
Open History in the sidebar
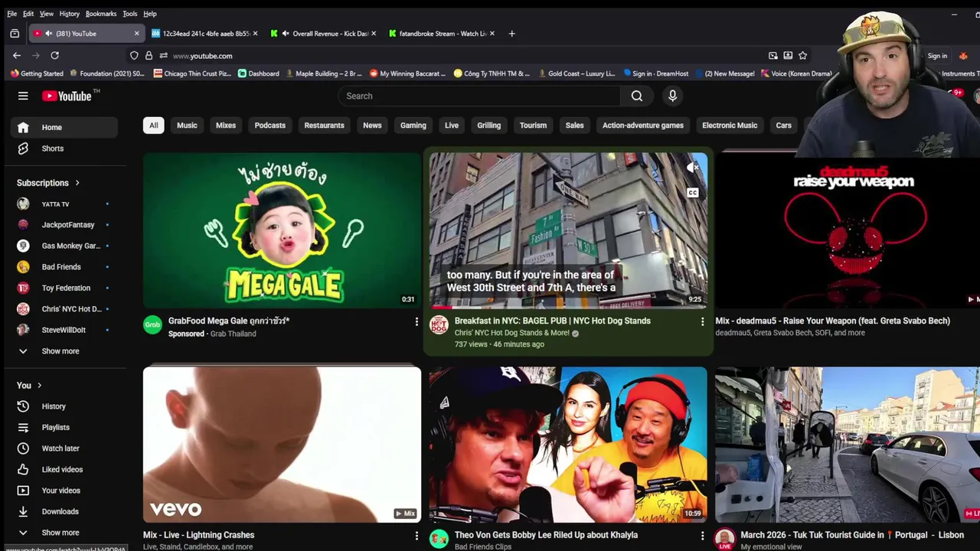coord(64,406)
